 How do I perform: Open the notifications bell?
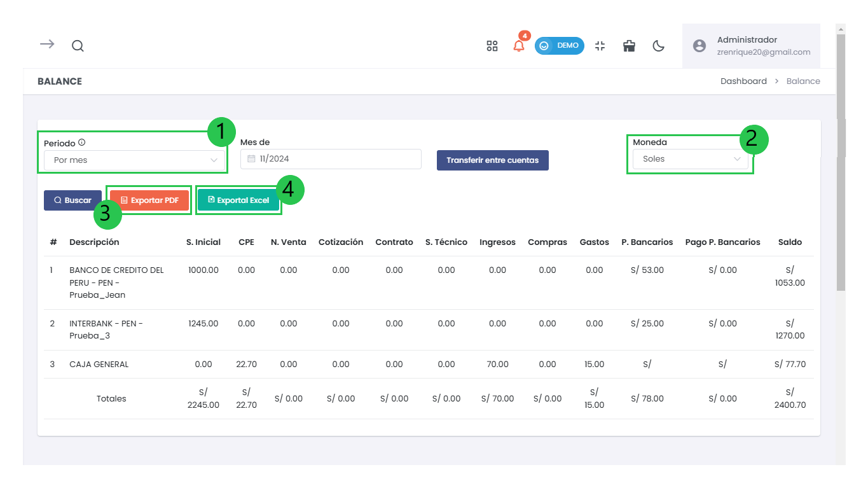519,46
